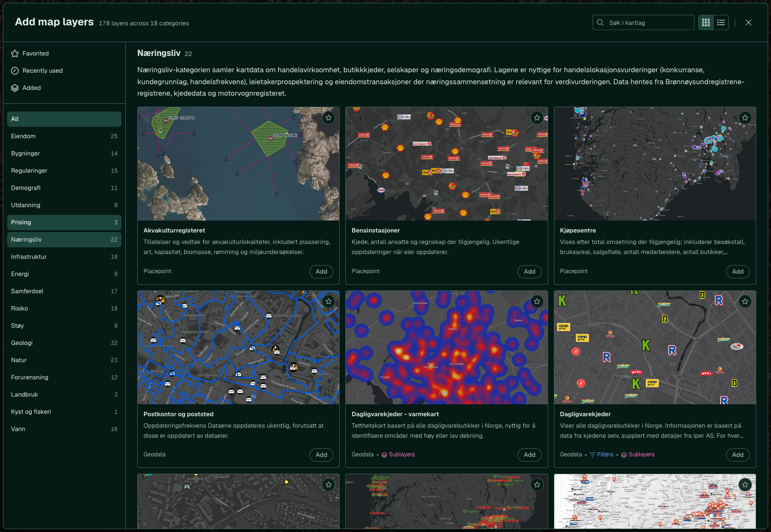The width and height of the screenshot is (771, 532).
Task: Select the Energi category
Action: [64, 274]
